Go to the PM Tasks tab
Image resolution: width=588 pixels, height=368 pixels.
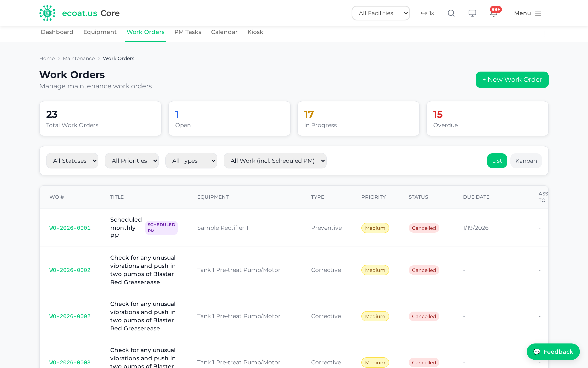(x=188, y=32)
